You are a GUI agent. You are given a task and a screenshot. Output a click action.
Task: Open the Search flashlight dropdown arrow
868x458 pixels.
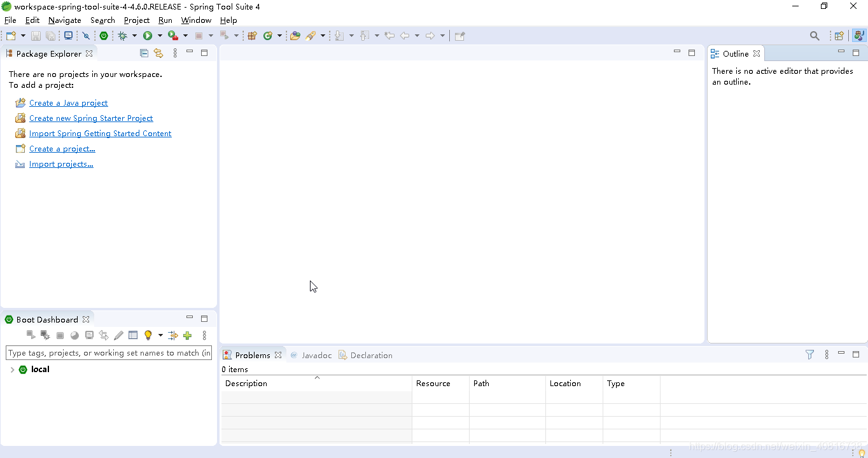click(x=323, y=36)
